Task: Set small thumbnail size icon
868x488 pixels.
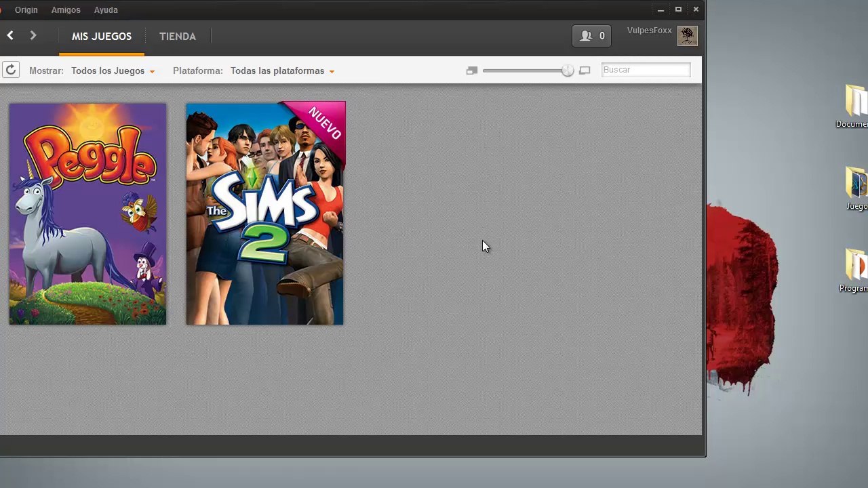Action: [x=472, y=70]
